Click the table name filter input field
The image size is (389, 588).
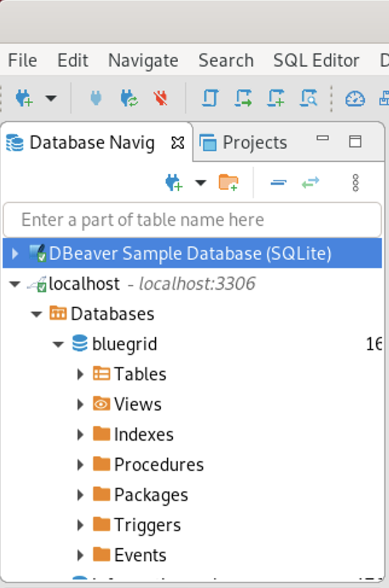192,220
